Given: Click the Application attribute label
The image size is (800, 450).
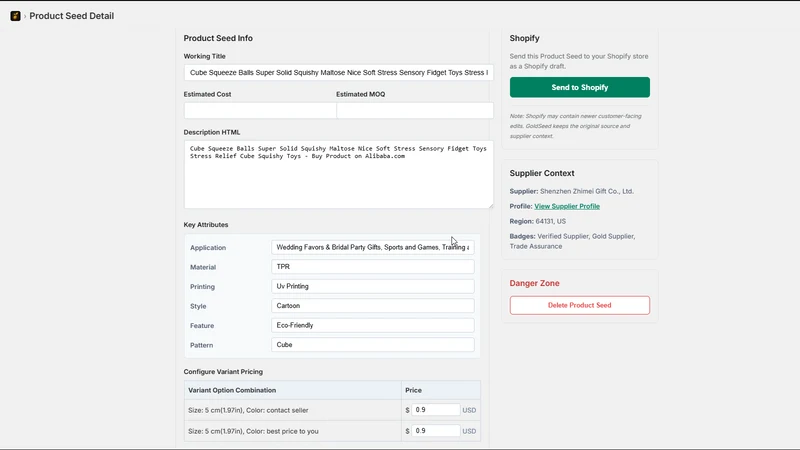Looking at the screenshot, I should coord(208,247).
